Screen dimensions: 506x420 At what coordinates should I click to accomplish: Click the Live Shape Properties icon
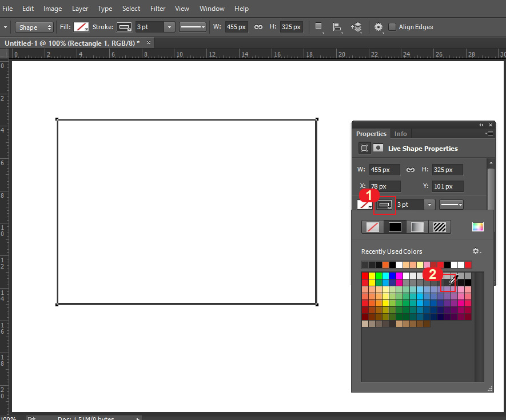tap(364, 148)
